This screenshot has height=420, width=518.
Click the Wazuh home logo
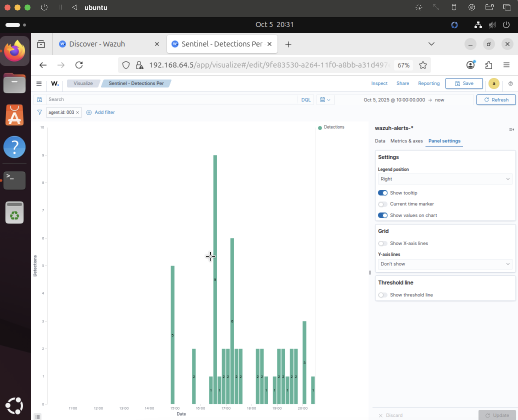click(55, 83)
